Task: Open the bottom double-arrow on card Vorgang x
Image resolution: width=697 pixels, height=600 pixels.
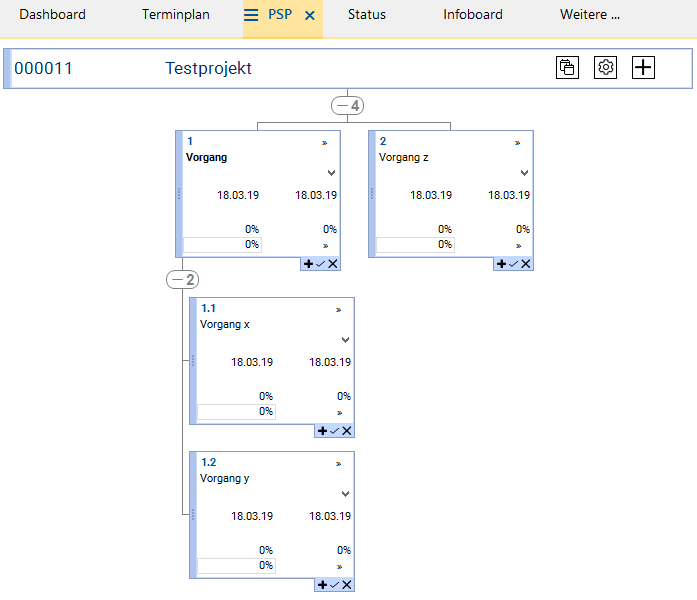Action: coord(339,413)
